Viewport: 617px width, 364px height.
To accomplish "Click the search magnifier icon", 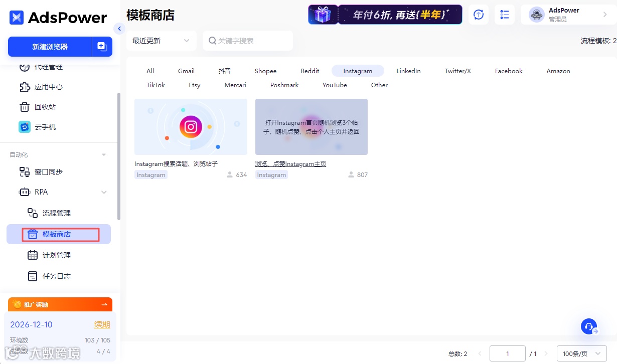I will point(212,41).
